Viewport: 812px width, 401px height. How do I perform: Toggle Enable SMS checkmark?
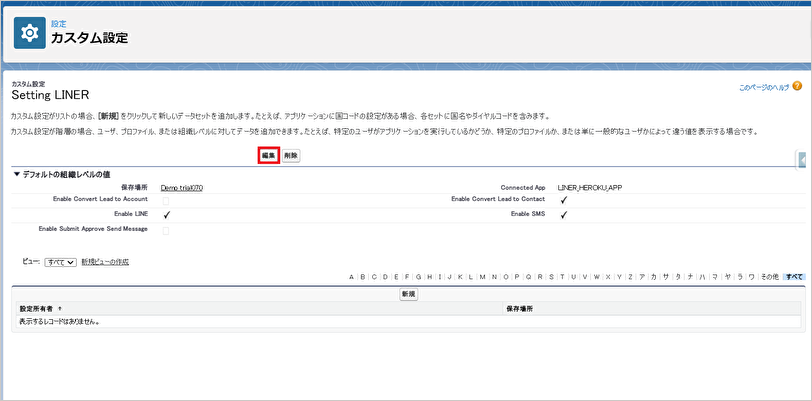(x=564, y=214)
